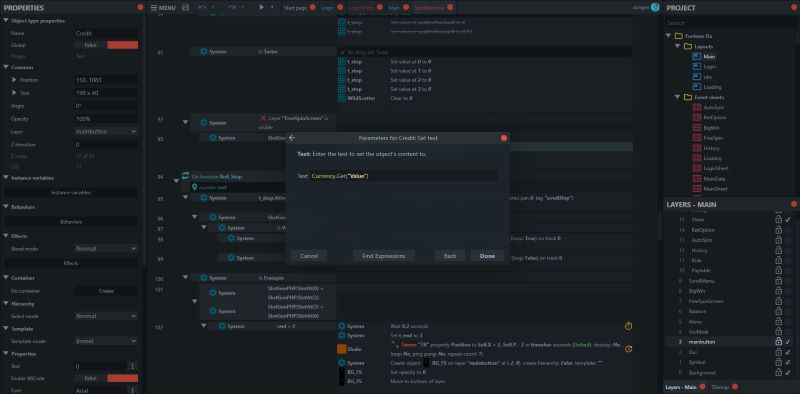The width and height of the screenshot is (800, 394).
Task: Toggle lock on the mainbutton layer
Action: 778,341
